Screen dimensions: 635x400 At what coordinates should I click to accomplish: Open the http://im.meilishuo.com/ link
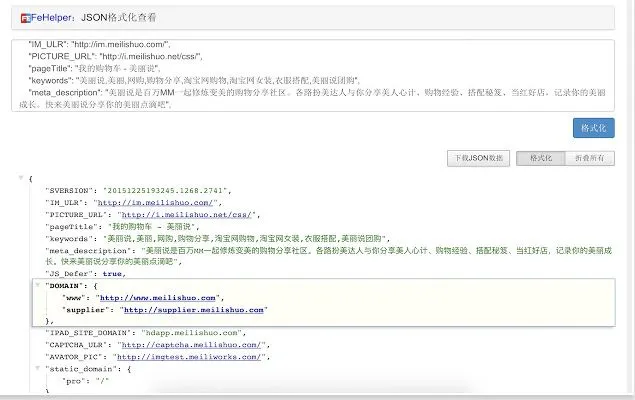(155, 202)
